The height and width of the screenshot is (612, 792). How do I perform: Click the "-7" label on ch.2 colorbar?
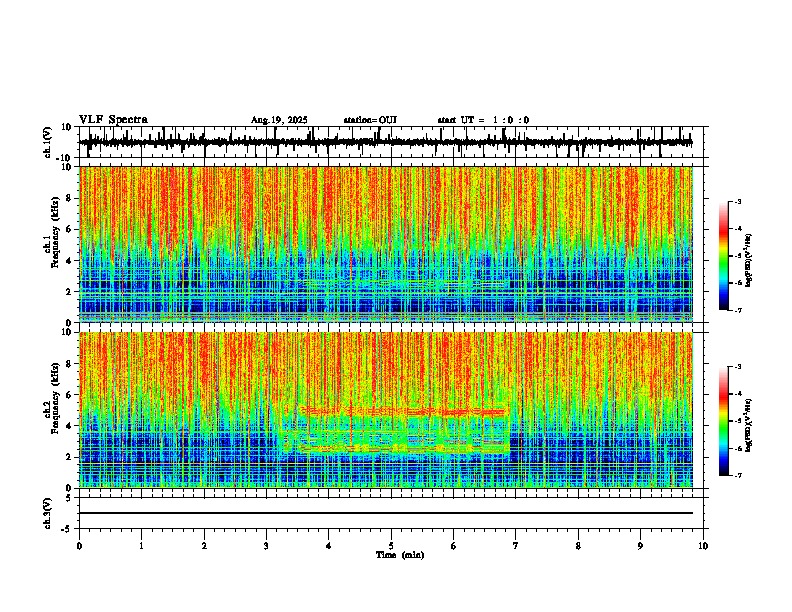coord(738,475)
